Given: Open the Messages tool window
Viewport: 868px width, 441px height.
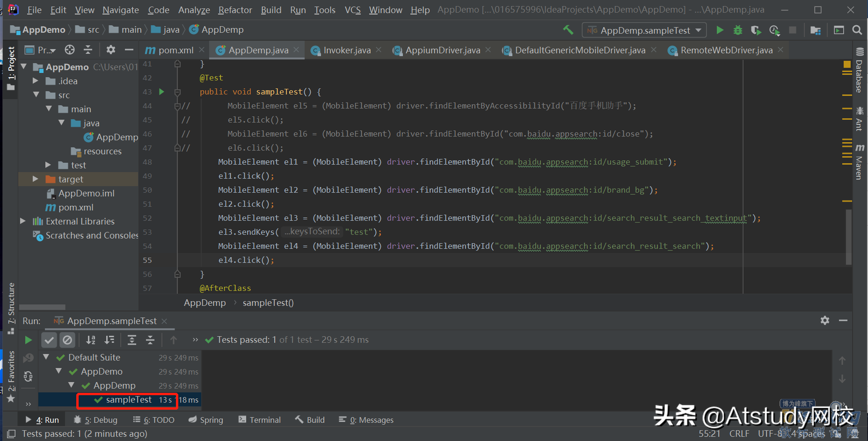Looking at the screenshot, I should pyautogui.click(x=366, y=420).
